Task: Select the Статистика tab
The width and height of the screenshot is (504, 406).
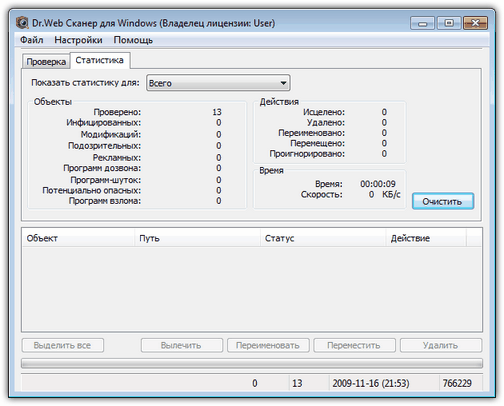Action: [x=100, y=60]
